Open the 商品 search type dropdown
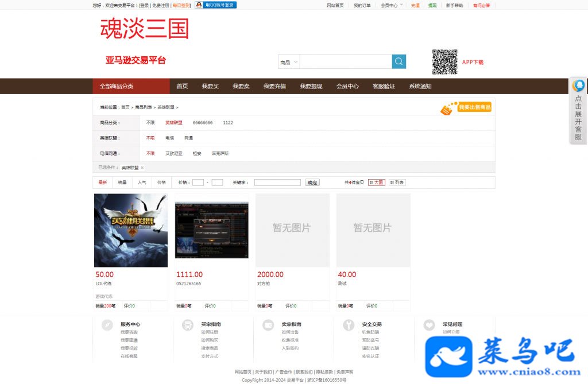The width and height of the screenshot is (588, 384). [x=289, y=62]
